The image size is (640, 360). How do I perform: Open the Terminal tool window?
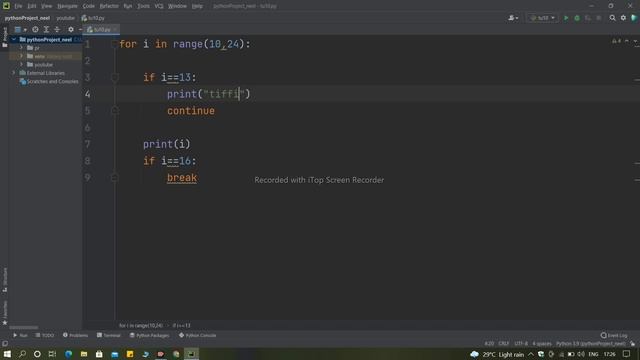point(109,336)
